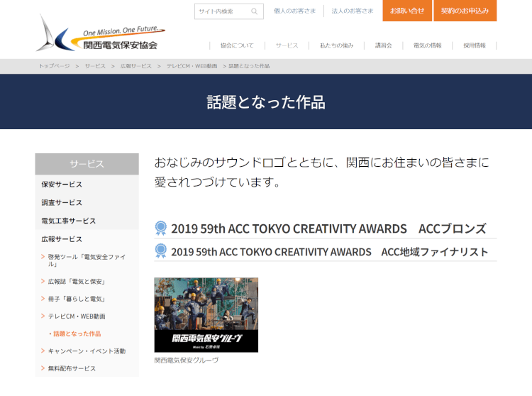
Task: Go to トップページ in breadcrumb
Action: point(55,66)
